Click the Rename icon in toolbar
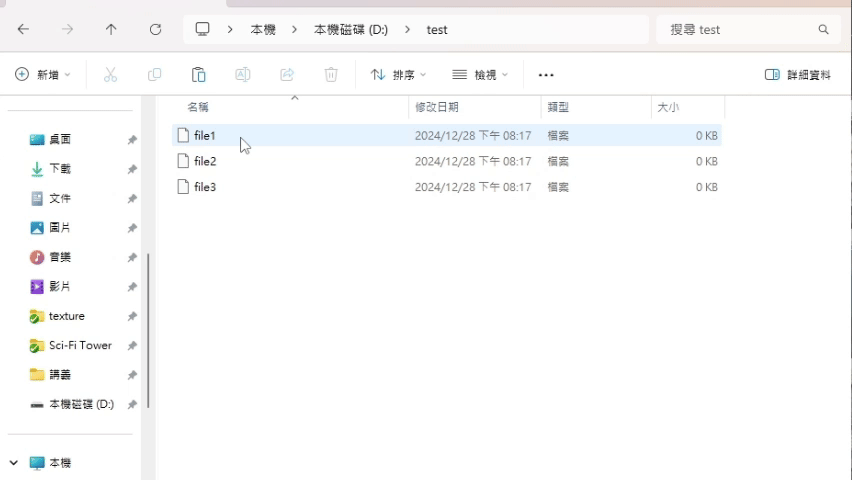 242,75
